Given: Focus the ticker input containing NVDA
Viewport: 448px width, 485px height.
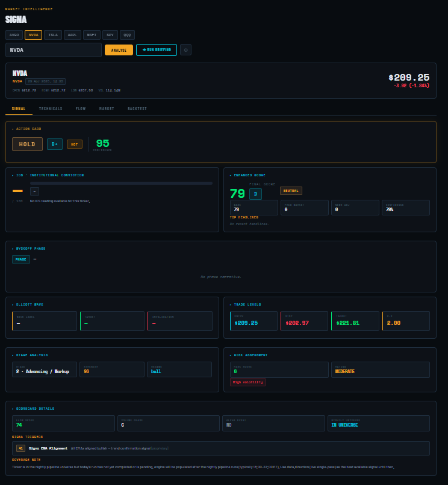Looking at the screenshot, I should coord(54,50).
